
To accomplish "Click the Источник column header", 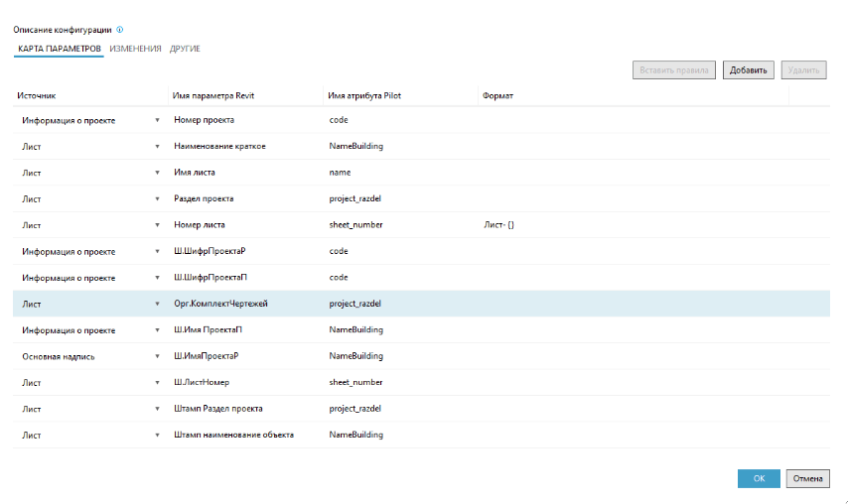I will tap(36, 95).
